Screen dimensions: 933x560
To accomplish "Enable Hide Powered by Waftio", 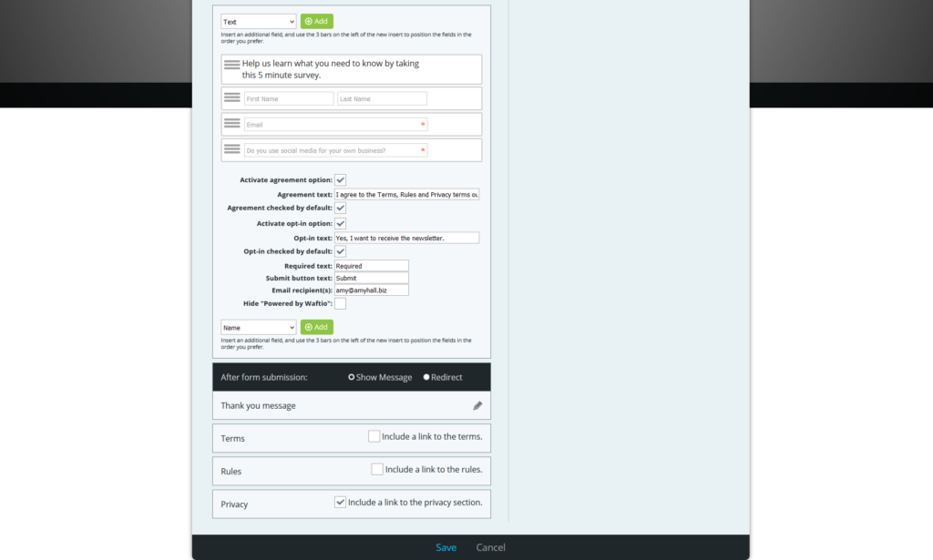I will coord(340,302).
